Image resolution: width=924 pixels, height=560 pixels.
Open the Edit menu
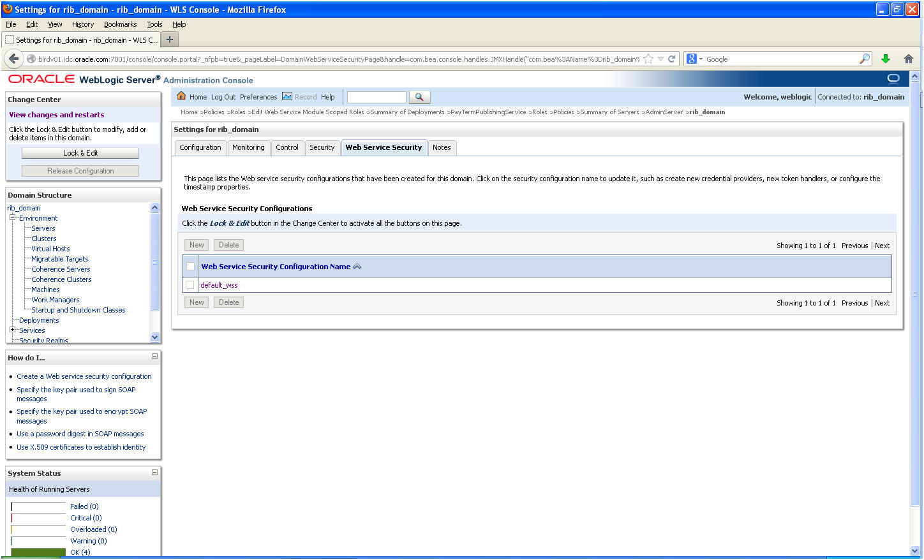coord(32,24)
